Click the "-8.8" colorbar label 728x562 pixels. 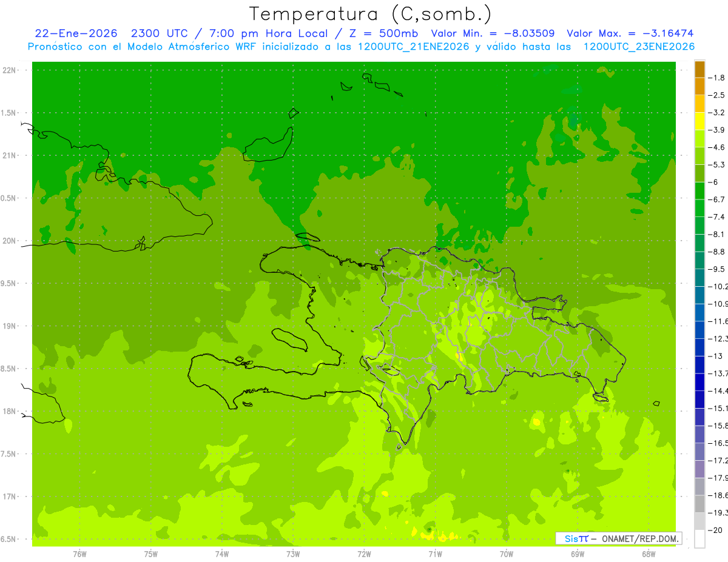tap(717, 252)
